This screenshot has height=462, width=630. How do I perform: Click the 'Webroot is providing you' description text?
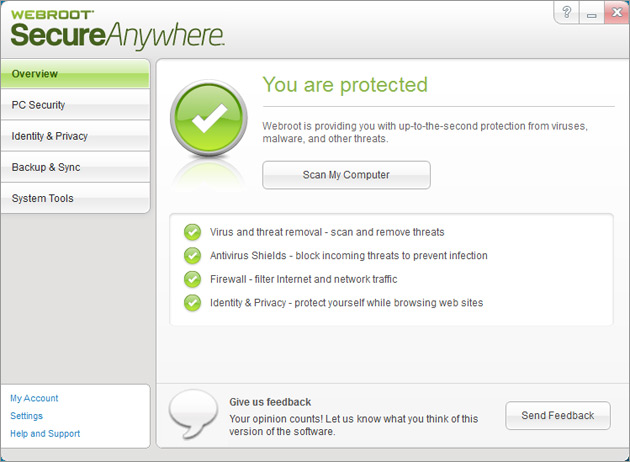[x=425, y=132]
